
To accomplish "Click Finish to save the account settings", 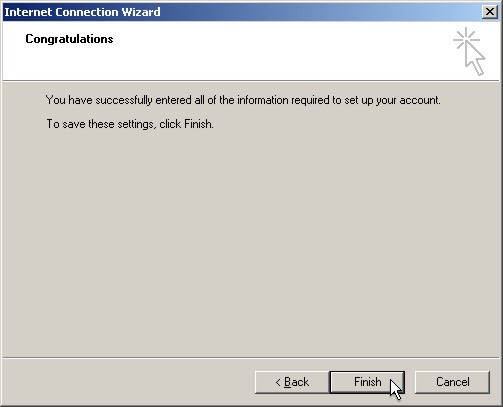I will point(367,382).
